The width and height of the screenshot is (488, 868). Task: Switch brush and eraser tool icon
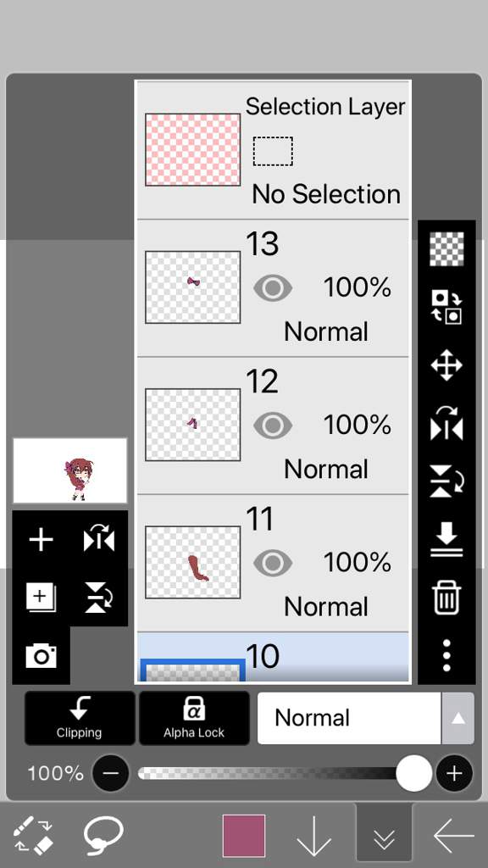point(33,836)
